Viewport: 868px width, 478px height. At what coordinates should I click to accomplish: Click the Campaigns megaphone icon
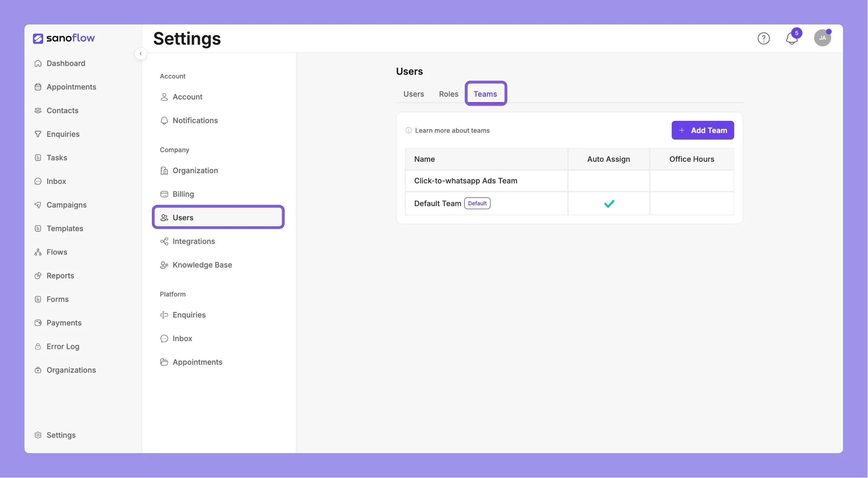point(38,205)
